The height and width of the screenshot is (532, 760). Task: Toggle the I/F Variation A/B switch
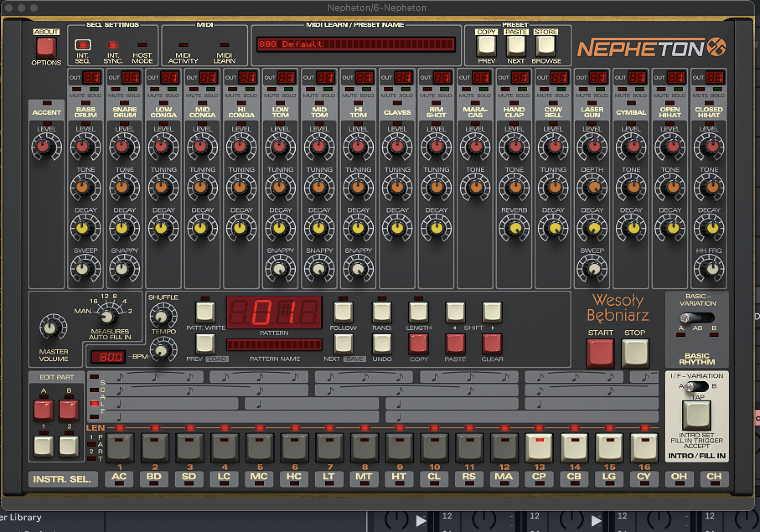[697, 386]
